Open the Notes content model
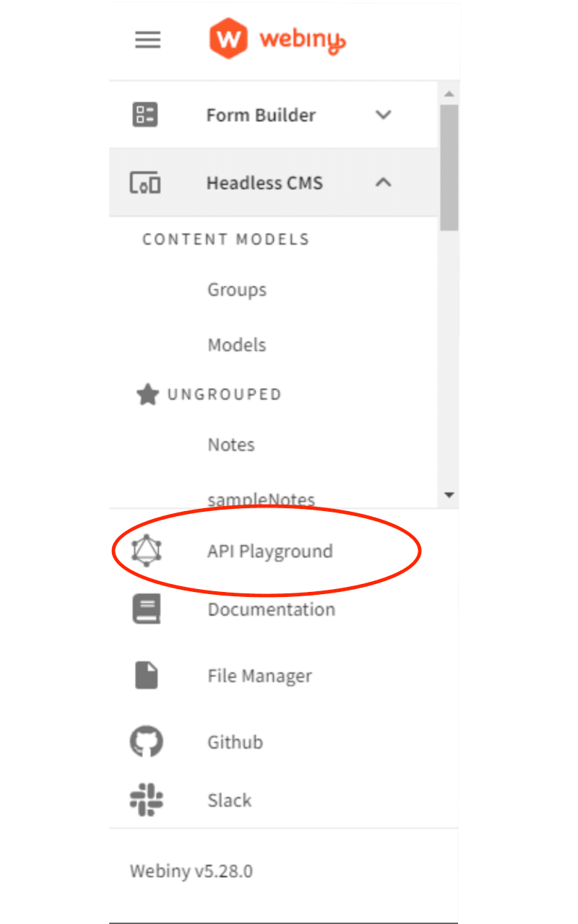This screenshot has height=924, width=578. point(231,445)
